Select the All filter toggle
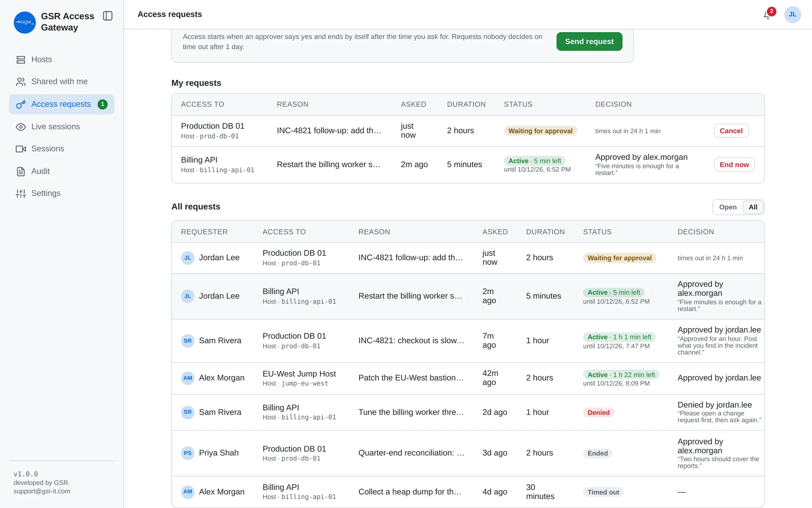 click(753, 207)
